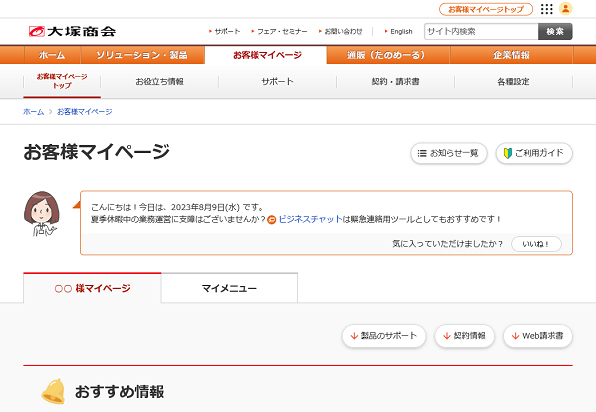This screenshot has width=596, height=412.
Task: Open the 各種設定 sub-menu item
Action: (513, 81)
